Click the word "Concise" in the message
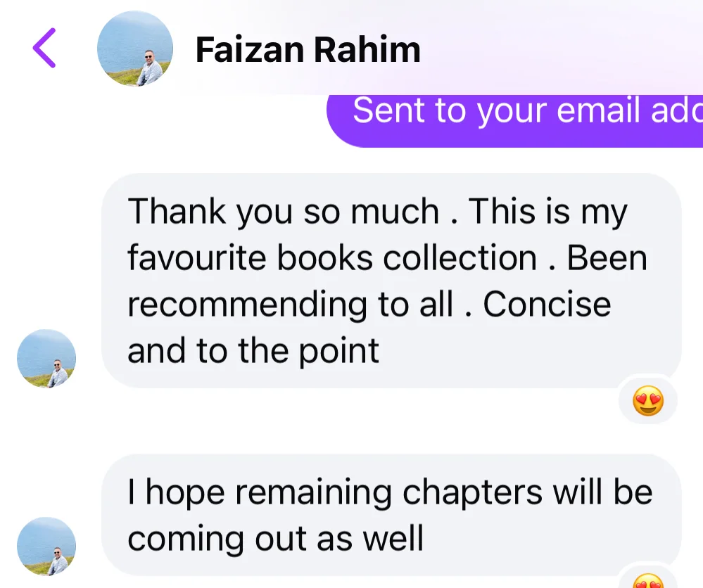 pyautogui.click(x=547, y=304)
